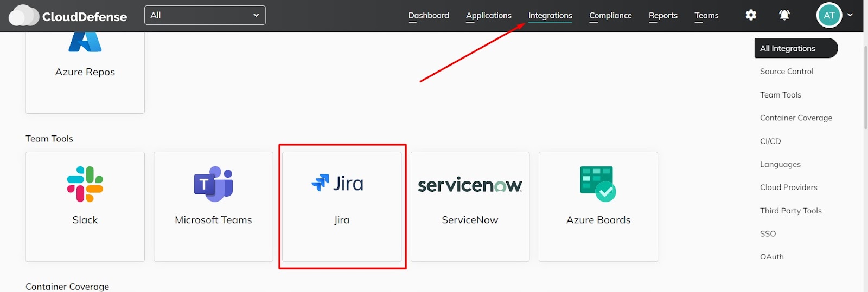Select the Slack card label

(x=85, y=220)
